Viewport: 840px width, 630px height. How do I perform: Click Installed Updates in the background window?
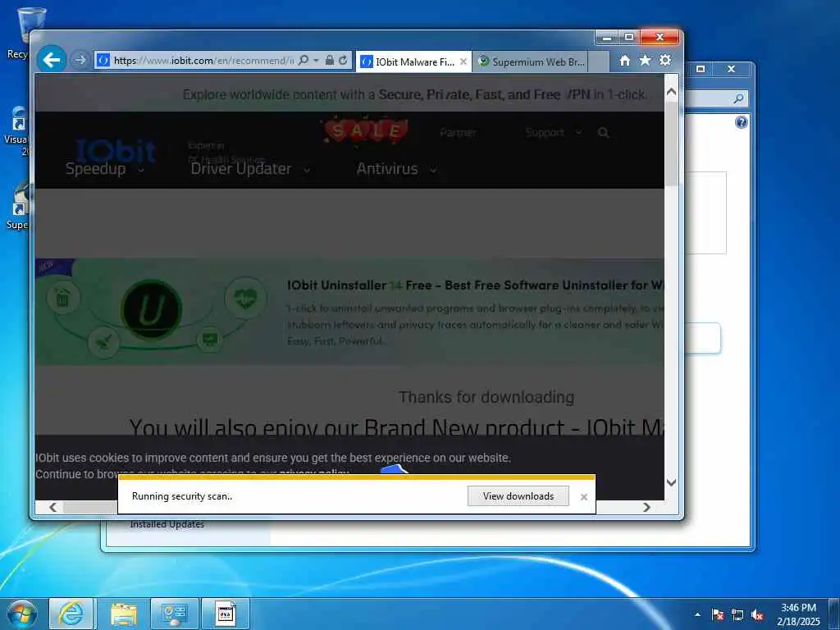pyautogui.click(x=167, y=524)
